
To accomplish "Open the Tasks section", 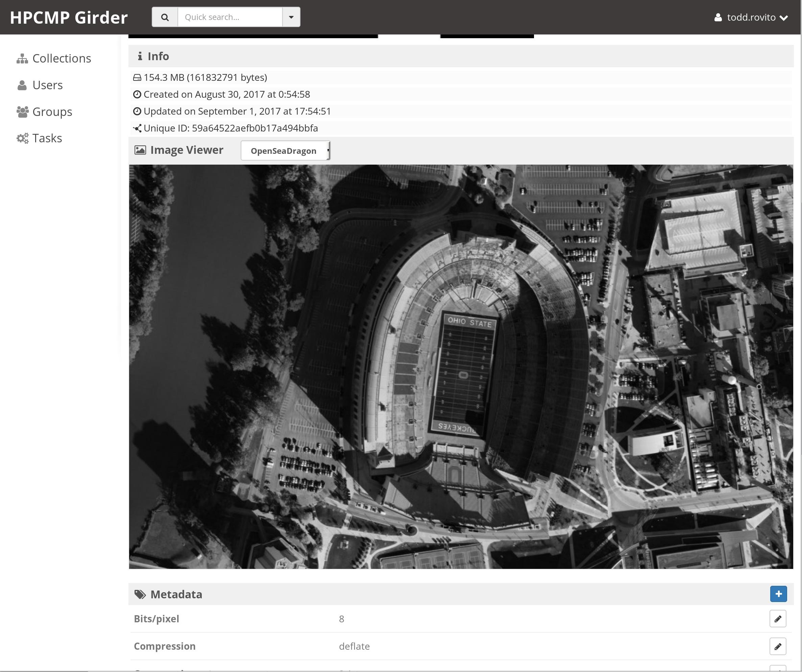I will point(47,138).
